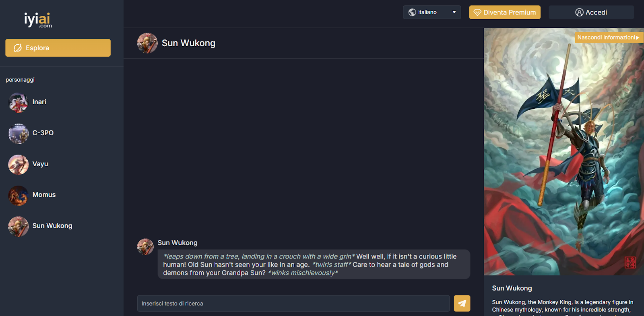Select Sun Wukong name in the sidebar list

[52, 226]
